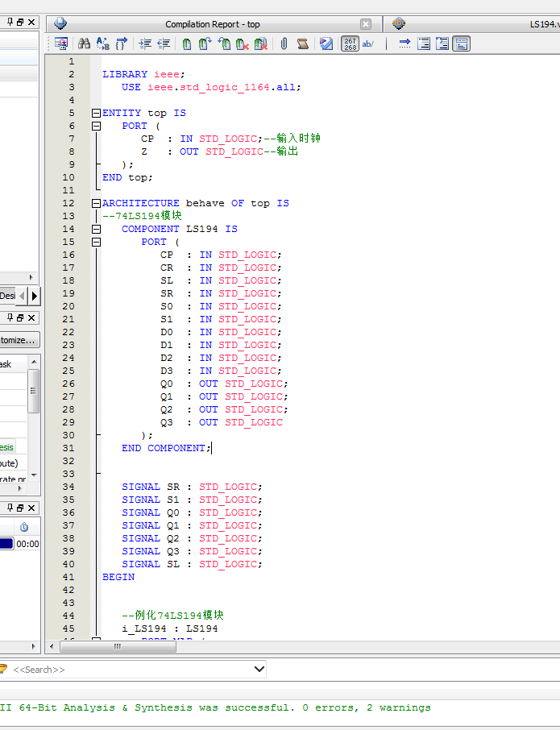Click 'LIBRARY ieee;' on line 2

pyautogui.click(x=143, y=74)
